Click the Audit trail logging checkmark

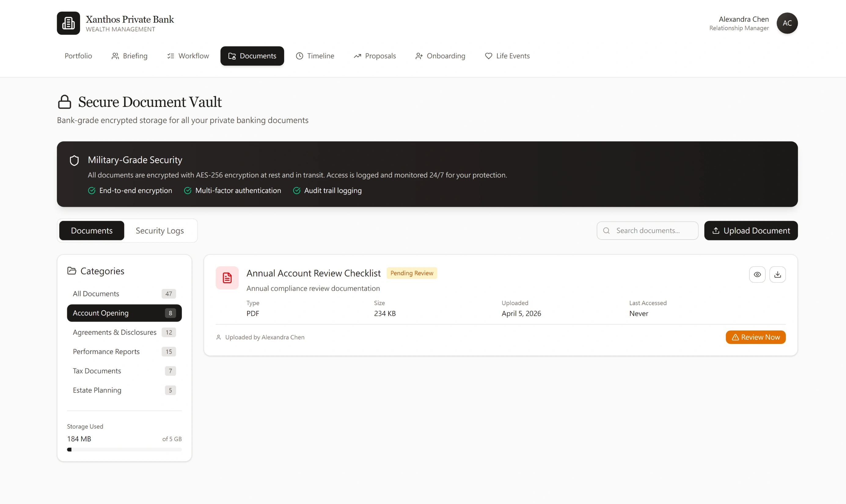296,191
